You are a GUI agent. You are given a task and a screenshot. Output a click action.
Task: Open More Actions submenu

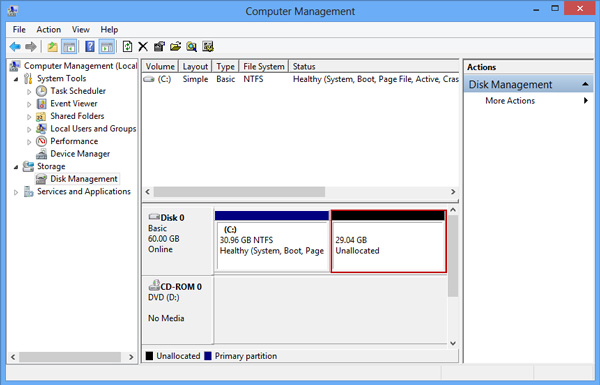(528, 101)
